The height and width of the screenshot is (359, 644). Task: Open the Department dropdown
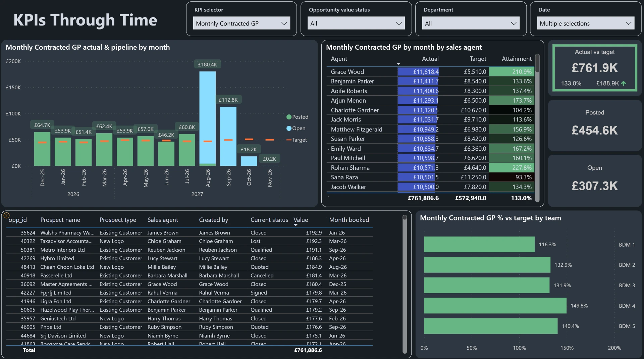pyautogui.click(x=471, y=23)
